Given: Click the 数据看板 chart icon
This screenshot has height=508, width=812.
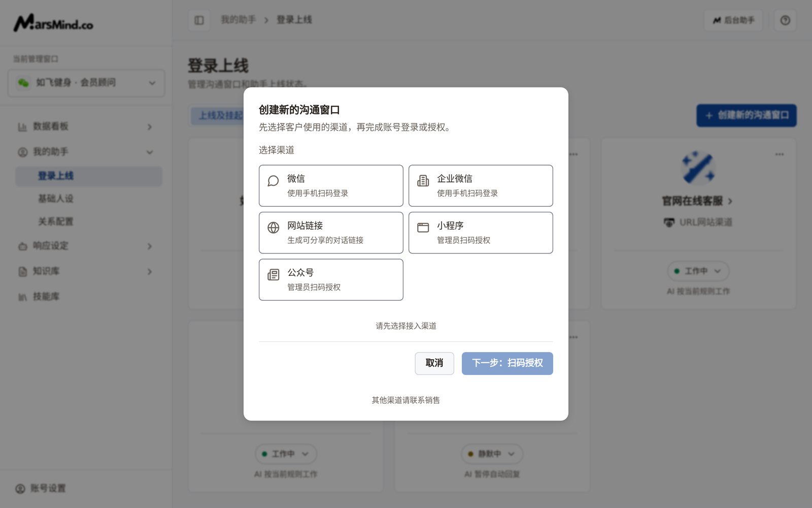Looking at the screenshot, I should click(22, 126).
